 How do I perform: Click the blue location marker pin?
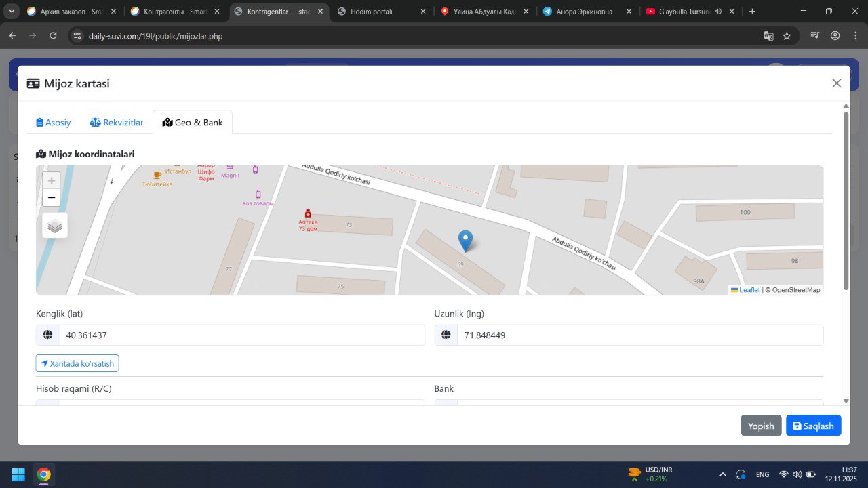click(x=465, y=241)
